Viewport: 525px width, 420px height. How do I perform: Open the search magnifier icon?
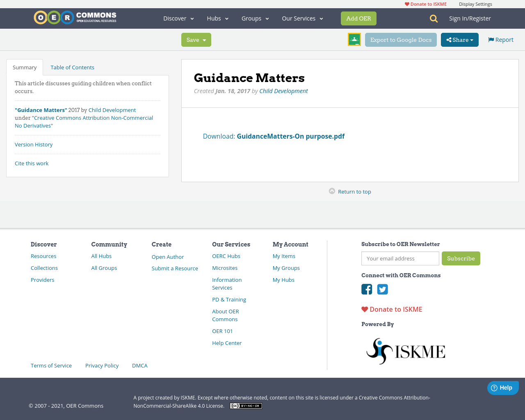point(433,18)
